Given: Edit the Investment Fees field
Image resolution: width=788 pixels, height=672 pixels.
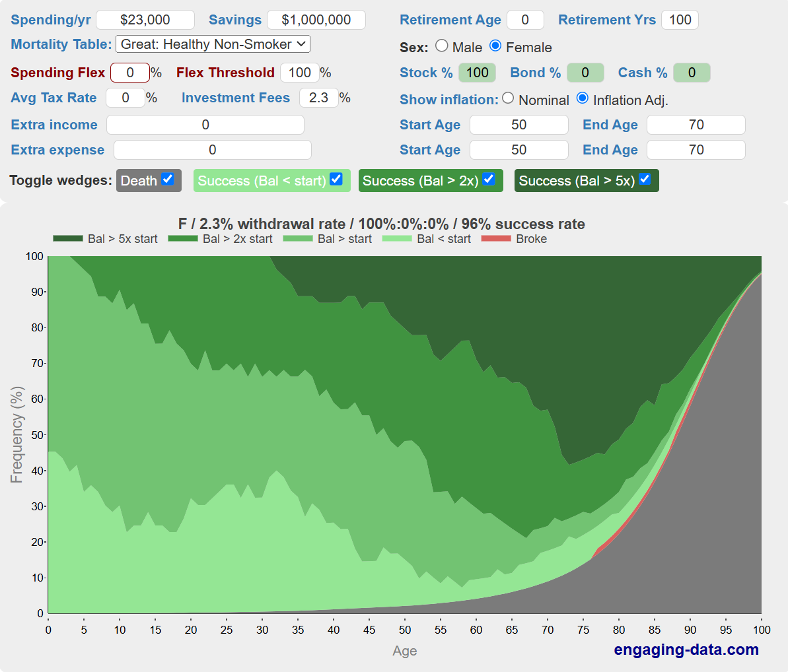Looking at the screenshot, I should tap(318, 98).
